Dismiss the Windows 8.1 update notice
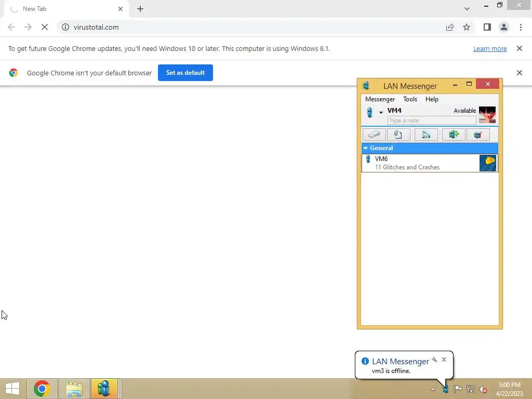Image resolution: width=532 pixels, height=399 pixels. 519,48
